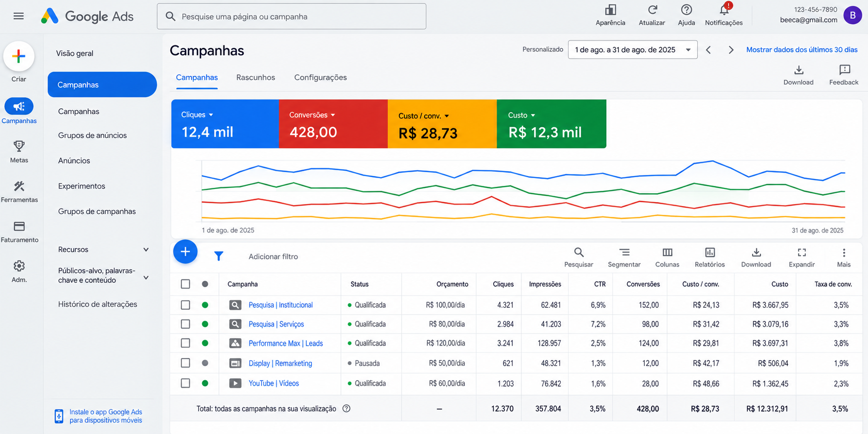868x434 pixels.
Task: Open Ferramentas tools icon in sidebar
Action: pos(19,186)
